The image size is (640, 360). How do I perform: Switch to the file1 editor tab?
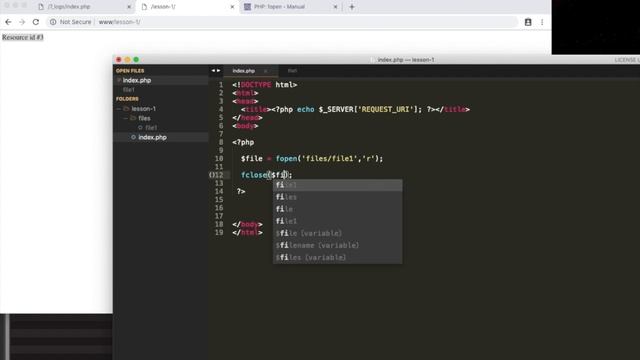pyautogui.click(x=292, y=71)
